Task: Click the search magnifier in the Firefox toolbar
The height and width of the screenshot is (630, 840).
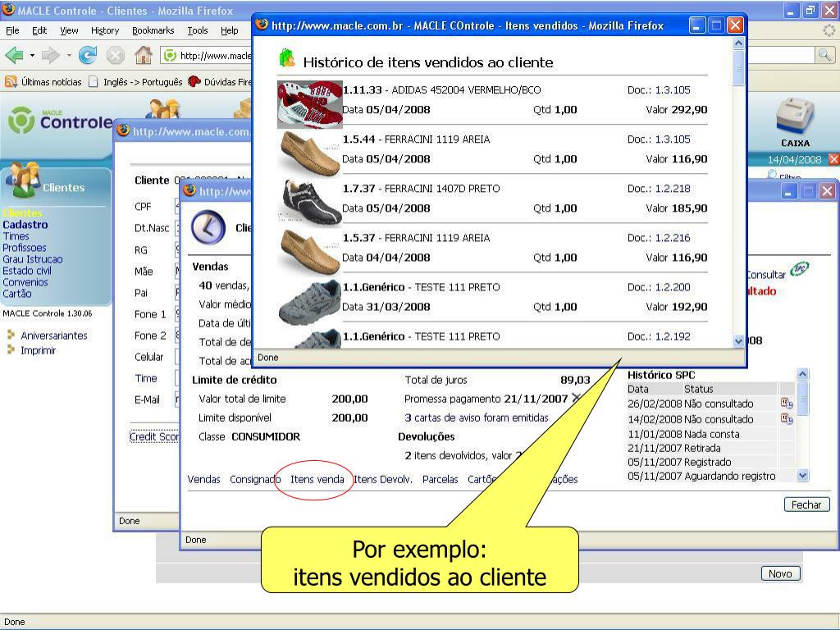Action: tap(824, 55)
